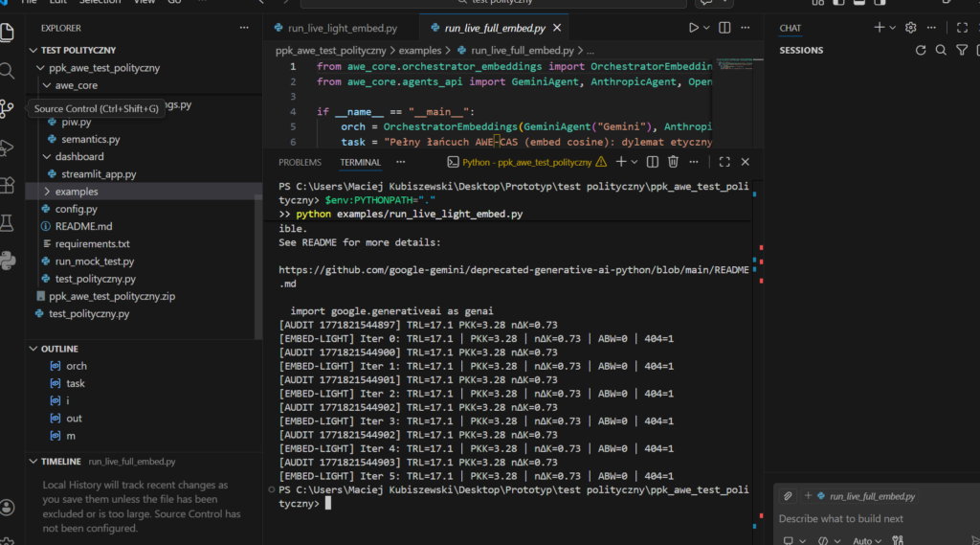Switch to the PROBLEMS panel tab
The image size is (980, 545).
tap(300, 162)
